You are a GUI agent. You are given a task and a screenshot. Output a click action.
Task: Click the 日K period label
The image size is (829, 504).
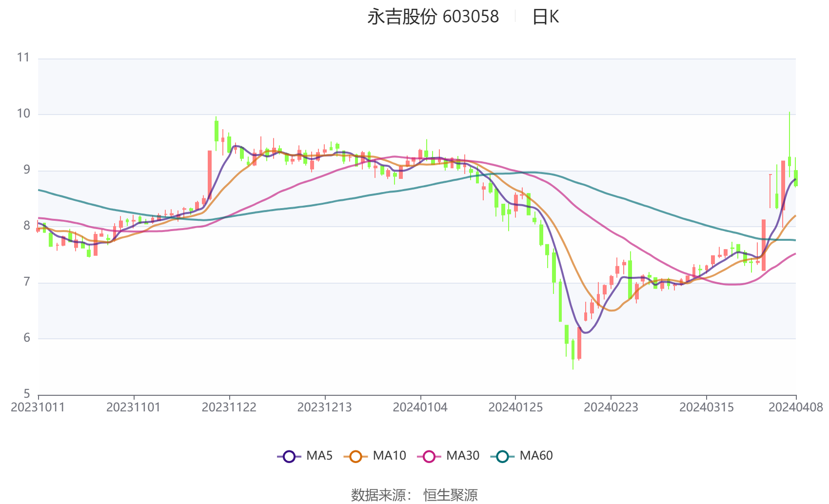545,17
